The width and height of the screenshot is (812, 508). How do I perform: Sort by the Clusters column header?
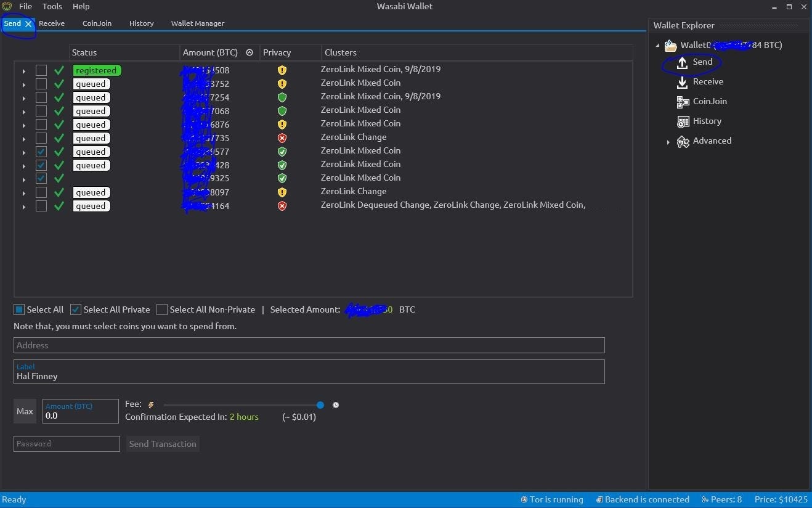click(x=477, y=52)
